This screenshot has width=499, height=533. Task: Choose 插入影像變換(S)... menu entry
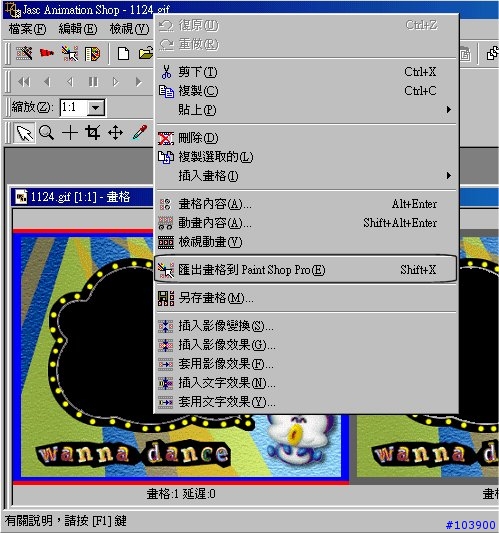coord(306,326)
